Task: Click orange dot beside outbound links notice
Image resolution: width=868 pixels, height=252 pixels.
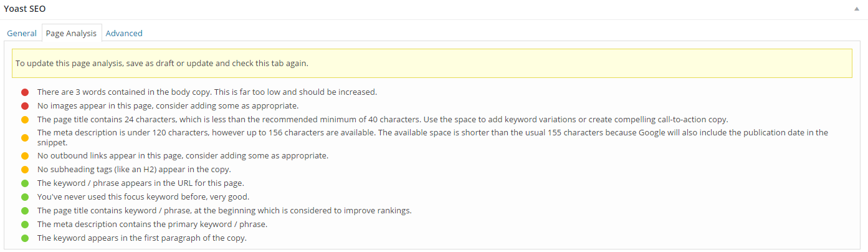Action: click(x=25, y=156)
